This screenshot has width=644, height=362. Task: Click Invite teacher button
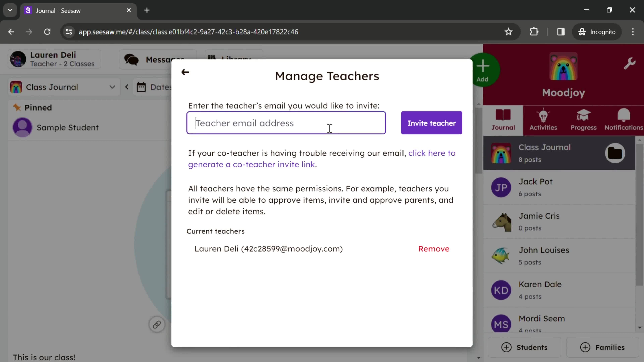click(431, 123)
